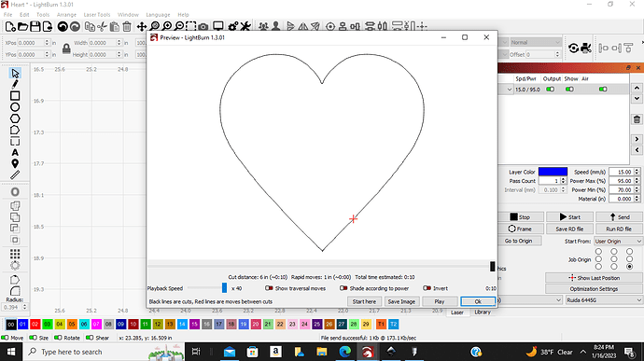Select the Measure tool
The width and height of the screenshot is (644, 361).
pyautogui.click(x=15, y=175)
